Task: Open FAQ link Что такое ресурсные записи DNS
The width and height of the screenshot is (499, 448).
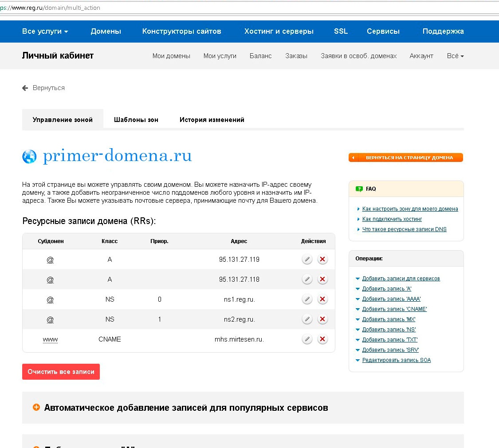Action: pyautogui.click(x=404, y=229)
